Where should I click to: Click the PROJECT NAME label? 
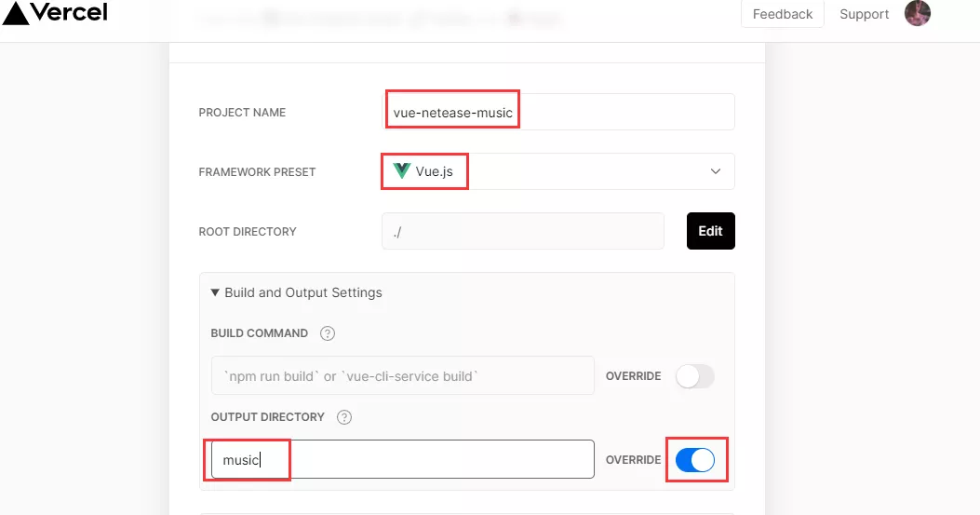[242, 113]
